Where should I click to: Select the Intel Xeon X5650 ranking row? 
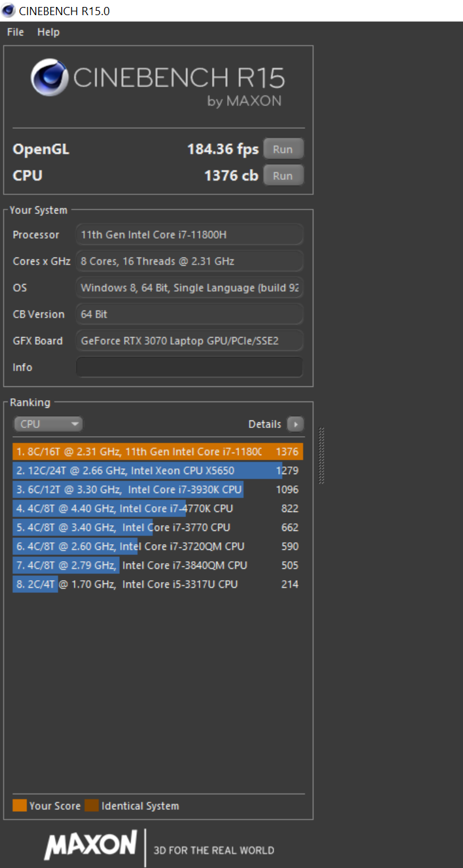click(158, 470)
